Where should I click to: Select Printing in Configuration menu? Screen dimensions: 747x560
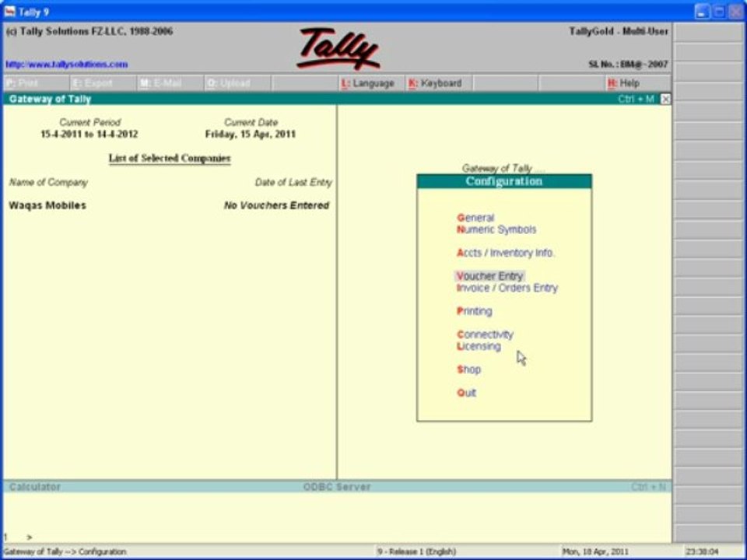pyautogui.click(x=475, y=311)
